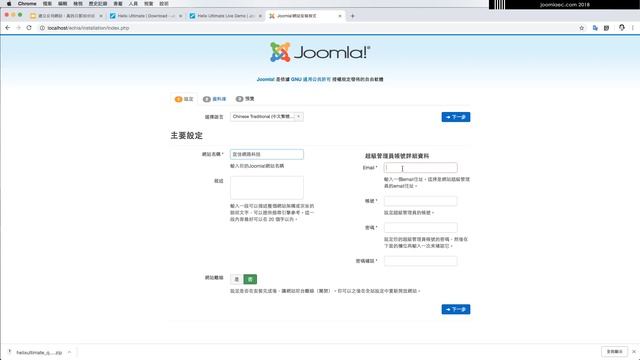Screen dimensions: 640x360
Task: Open the step 3 overview tab
Action: [245, 99]
